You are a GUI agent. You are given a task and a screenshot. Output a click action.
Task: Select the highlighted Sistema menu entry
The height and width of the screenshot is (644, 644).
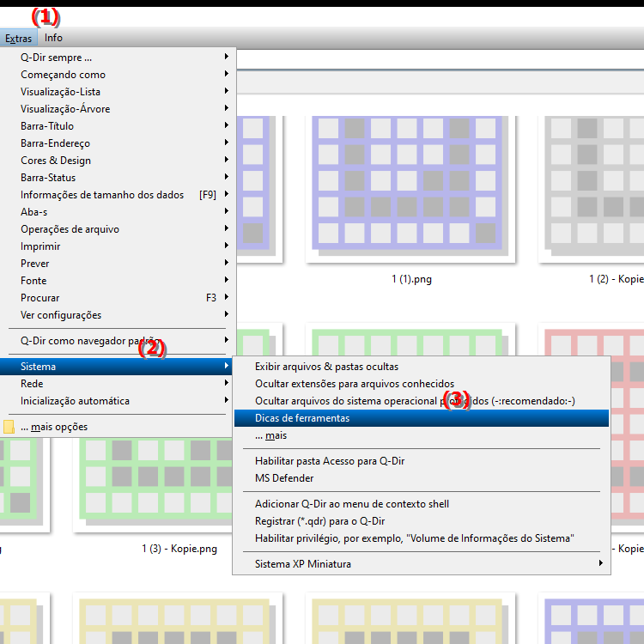(116, 367)
